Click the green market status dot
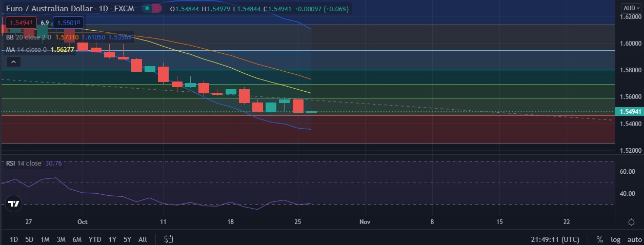Image resolution: width=644 pixels, height=245 pixels. pos(148,9)
